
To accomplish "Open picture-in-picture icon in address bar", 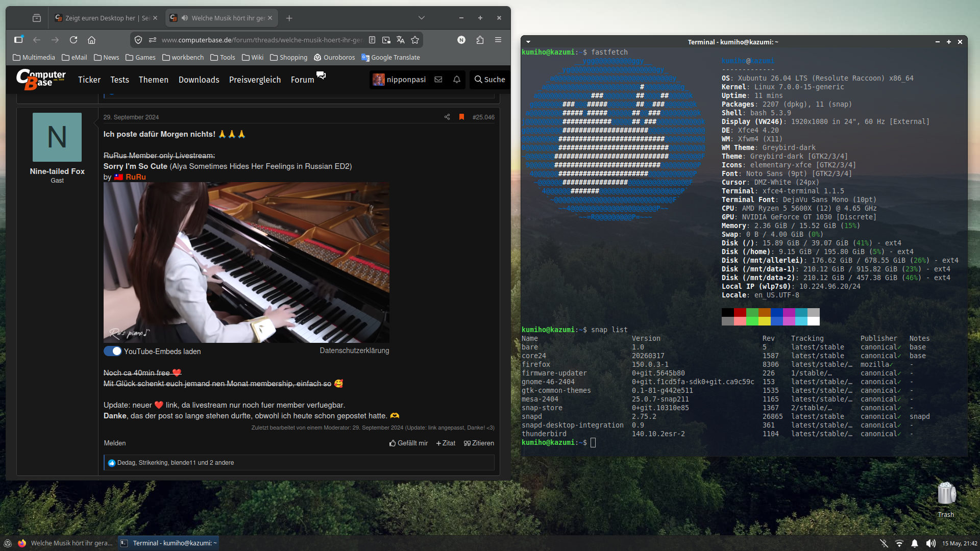I will (x=386, y=40).
